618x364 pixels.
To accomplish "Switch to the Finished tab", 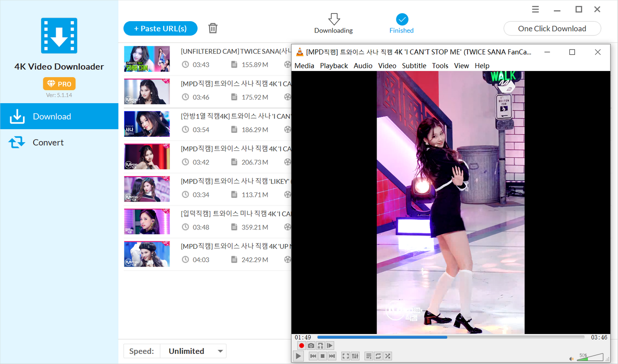I will 402,24.
